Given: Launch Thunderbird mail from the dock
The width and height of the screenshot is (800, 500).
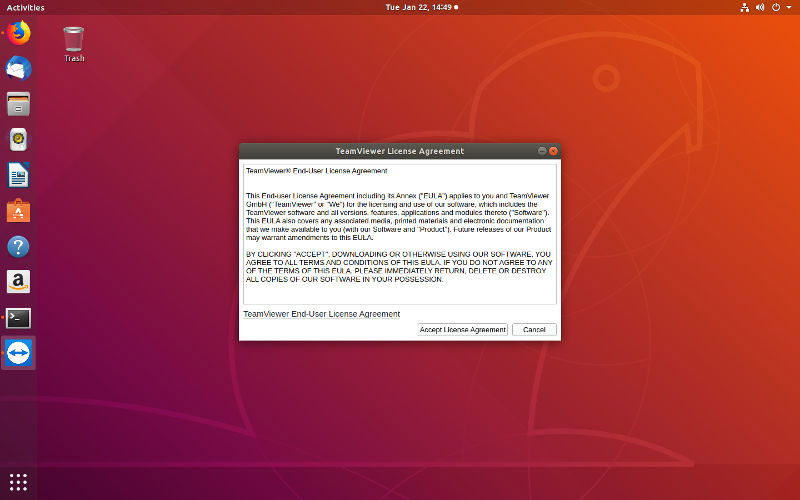Looking at the screenshot, I should coord(19,68).
